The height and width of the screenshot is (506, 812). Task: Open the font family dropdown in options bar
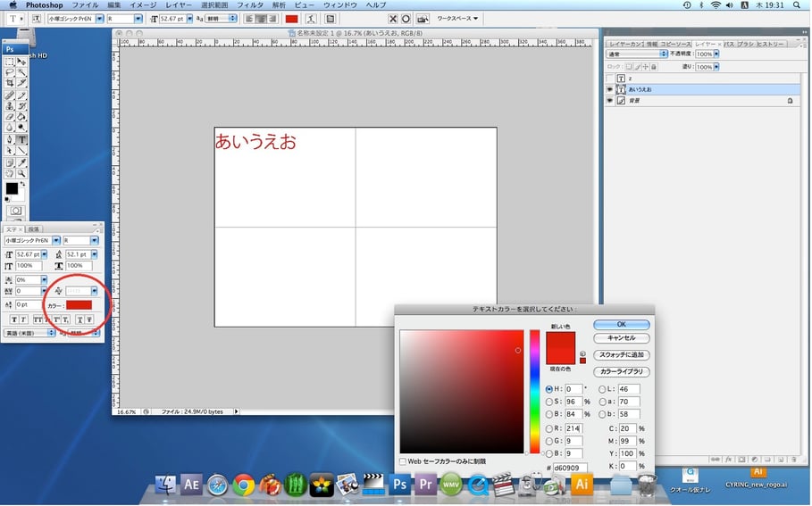click(x=100, y=18)
